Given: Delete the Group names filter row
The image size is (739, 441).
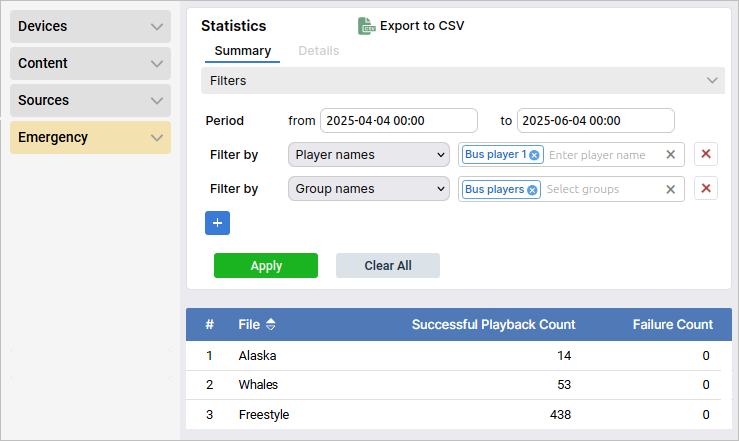Looking at the screenshot, I should pyautogui.click(x=706, y=189).
